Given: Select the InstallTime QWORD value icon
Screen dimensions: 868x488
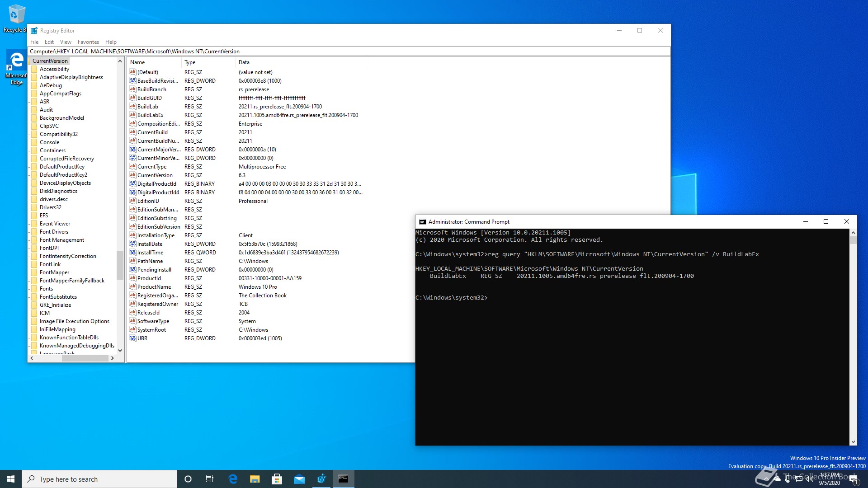Looking at the screenshot, I should pos(133,252).
